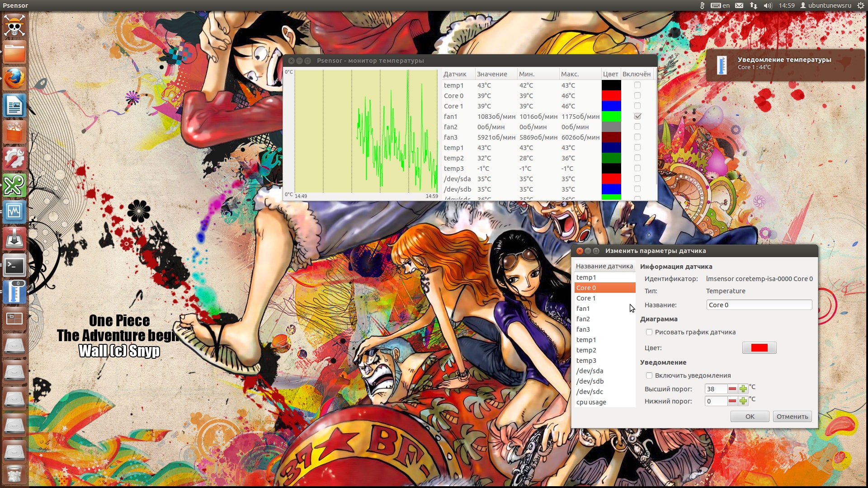This screenshot has height=488, width=868.
Task: Click 'Отменить' to cancel the dialog
Action: point(792,417)
